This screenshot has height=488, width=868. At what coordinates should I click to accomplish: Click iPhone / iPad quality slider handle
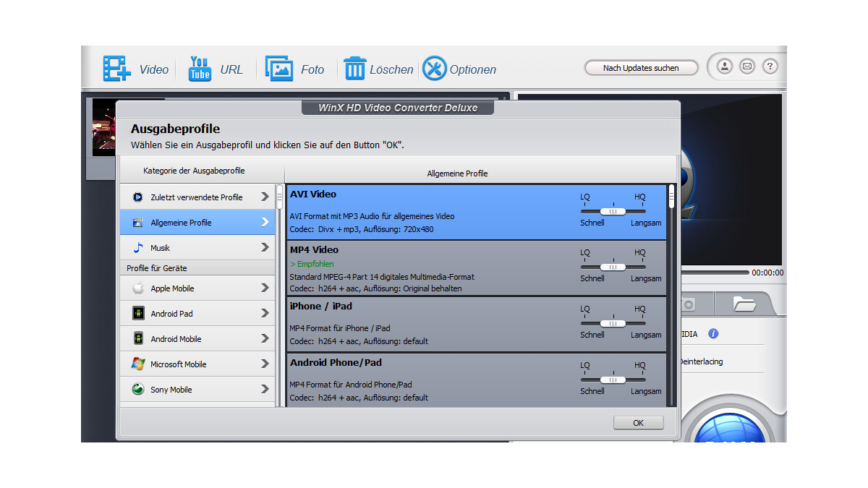pos(613,323)
